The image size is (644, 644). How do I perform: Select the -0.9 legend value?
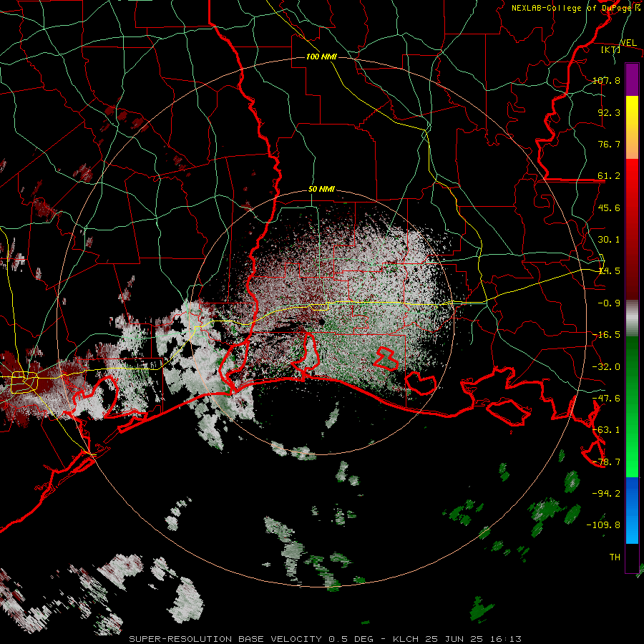pyautogui.click(x=609, y=303)
